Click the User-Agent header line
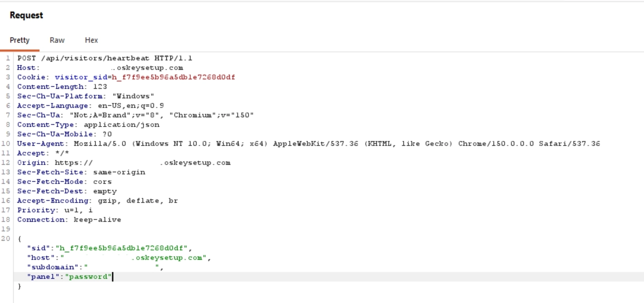Image resolution: width=644 pixels, height=303 pixels. point(308,144)
